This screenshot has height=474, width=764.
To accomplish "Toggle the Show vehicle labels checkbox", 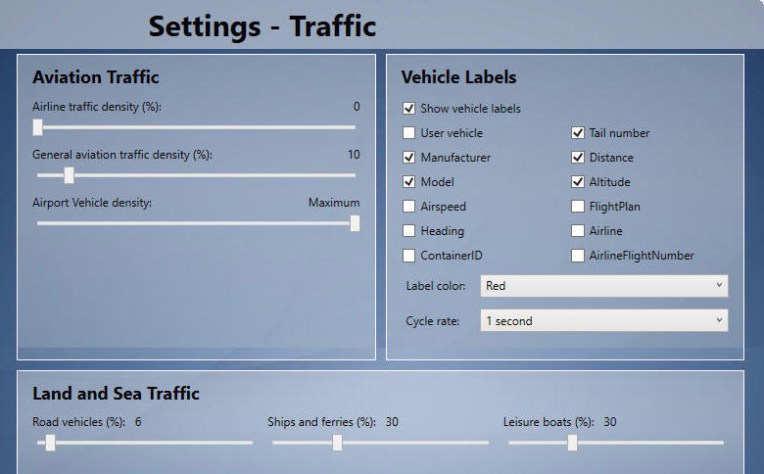I will [x=409, y=108].
